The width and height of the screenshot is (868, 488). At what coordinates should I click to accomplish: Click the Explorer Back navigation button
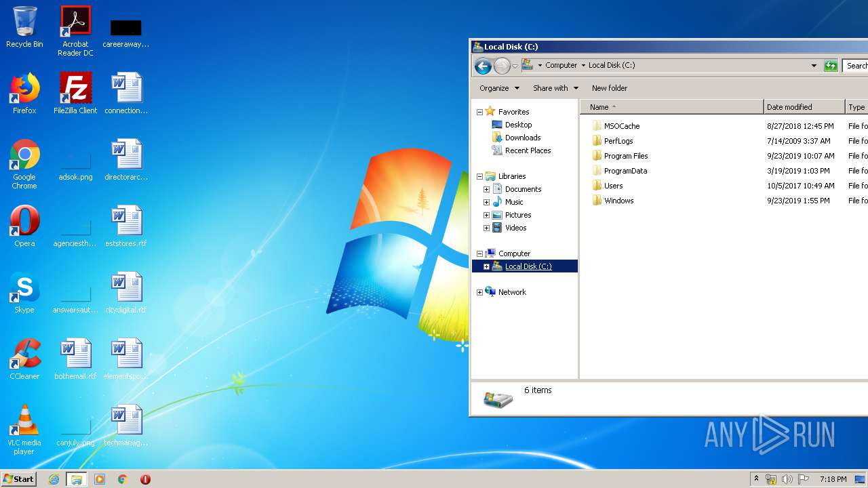coord(483,66)
